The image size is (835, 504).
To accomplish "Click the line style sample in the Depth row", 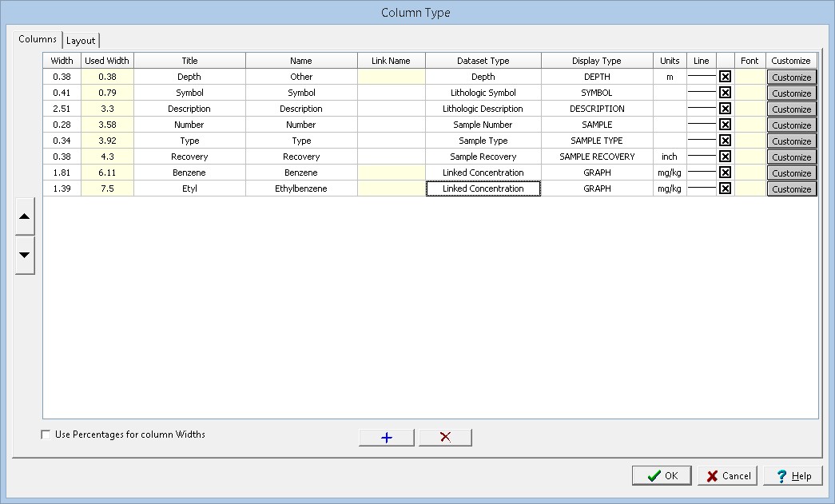I will click(701, 77).
